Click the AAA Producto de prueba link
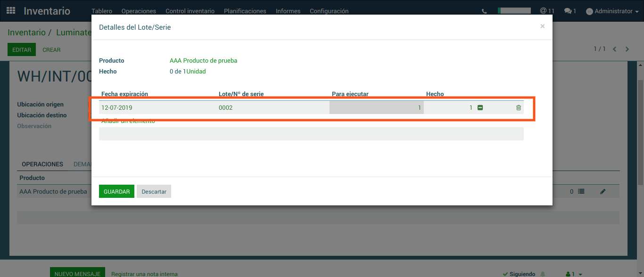Screen dimensions: 644x277 point(203,61)
